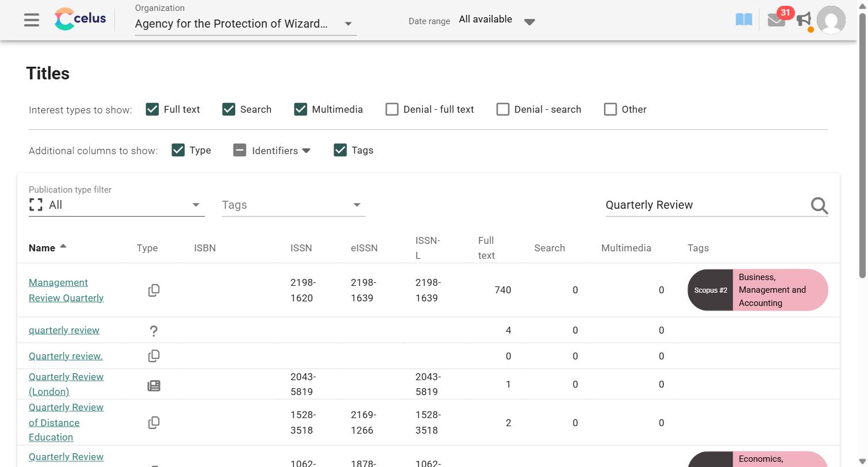Enable Denial - search checkbox
This screenshot has height=467, width=868.
[503, 109]
